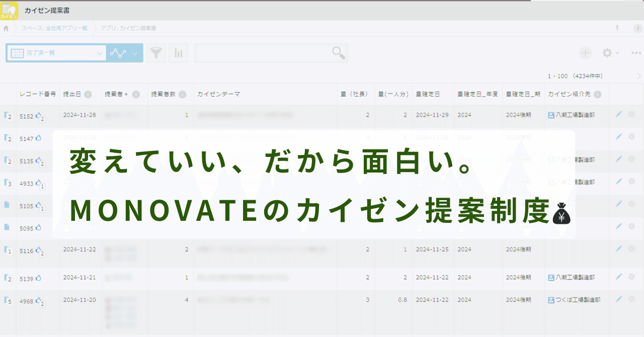
Task: Edit record 5152 with the pencil icon
Action: 619,114
